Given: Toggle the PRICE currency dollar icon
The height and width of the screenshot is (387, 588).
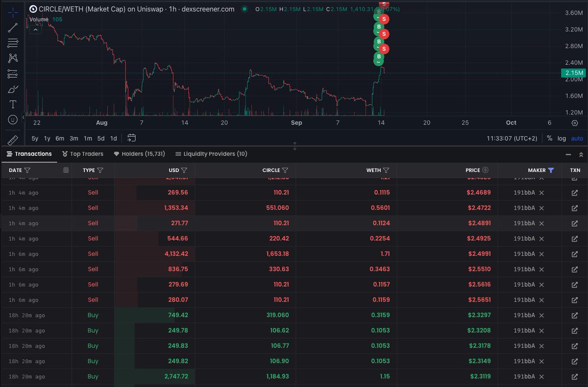Looking at the screenshot, I should pyautogui.click(x=486, y=170).
